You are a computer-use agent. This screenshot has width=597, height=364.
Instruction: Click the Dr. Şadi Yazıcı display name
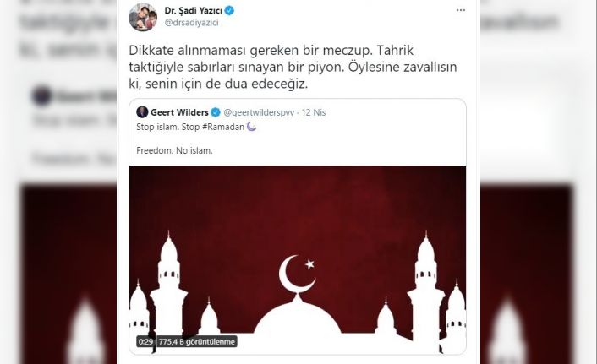pos(194,11)
